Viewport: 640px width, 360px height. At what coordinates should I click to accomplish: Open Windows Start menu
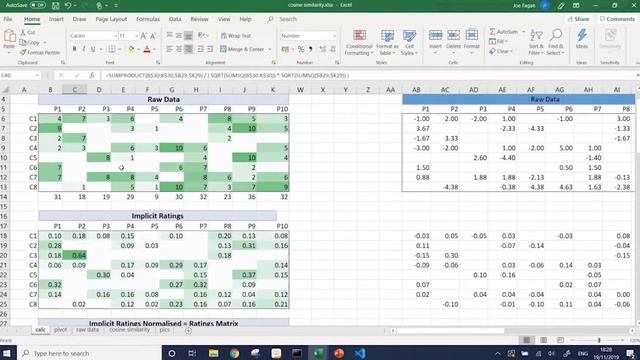(x=8, y=353)
